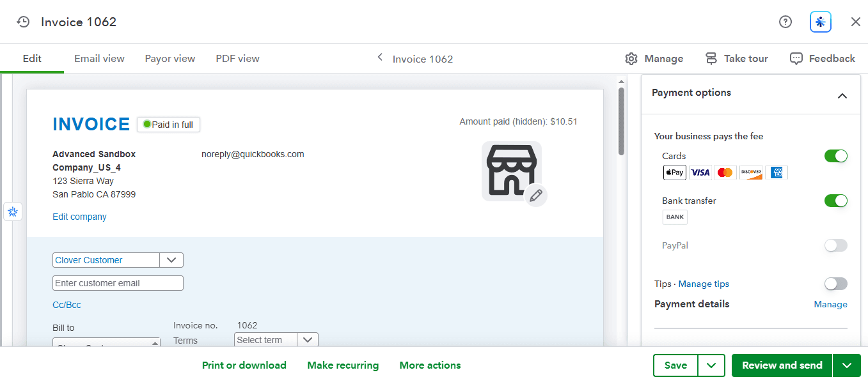This screenshot has width=868, height=384.
Task: Click the Discover card icon
Action: click(x=751, y=173)
